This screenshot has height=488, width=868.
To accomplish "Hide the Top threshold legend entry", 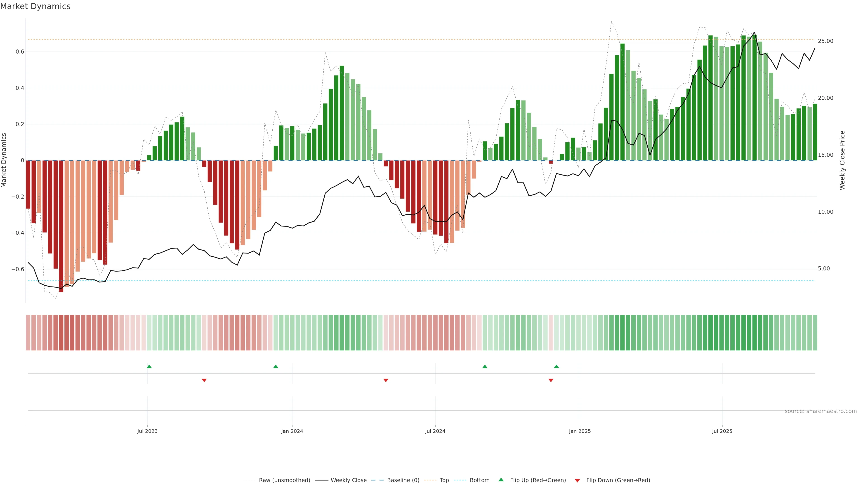I will [444, 480].
